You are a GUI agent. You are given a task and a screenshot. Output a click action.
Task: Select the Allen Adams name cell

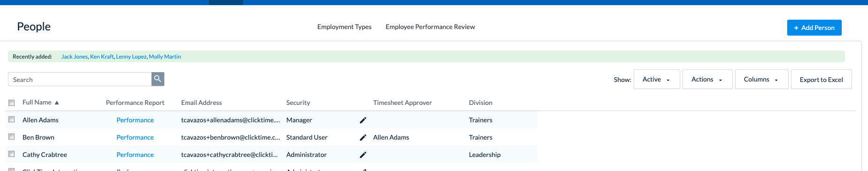40,120
